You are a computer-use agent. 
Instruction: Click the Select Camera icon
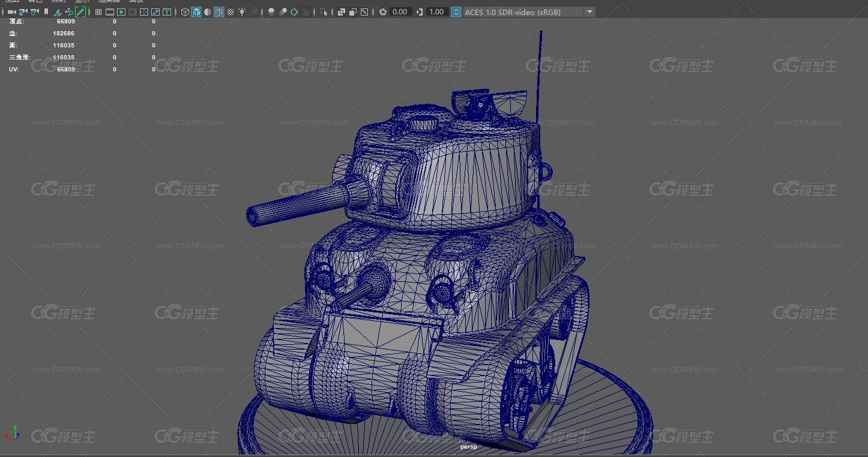[x=11, y=12]
